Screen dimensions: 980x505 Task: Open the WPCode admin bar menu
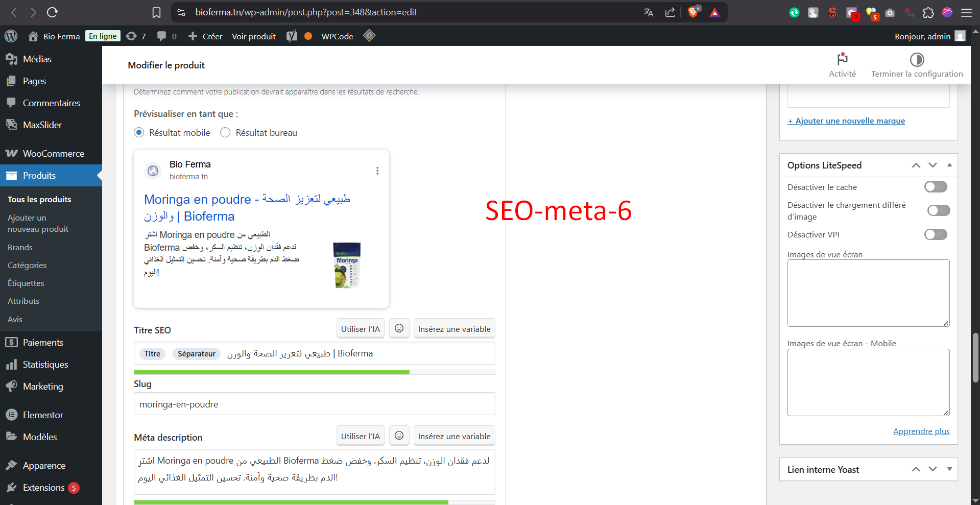pos(337,36)
